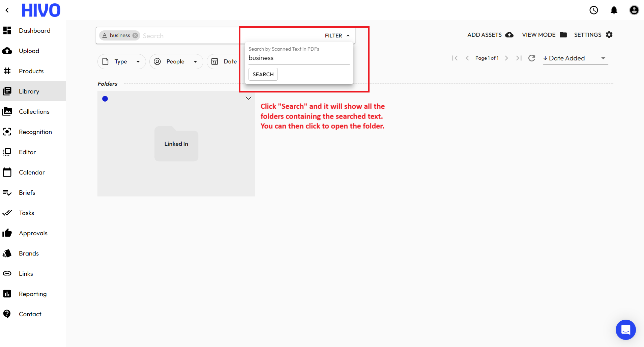This screenshot has width=644, height=347.
Task: Collapse the sidebar with back arrow
Action: click(7, 10)
